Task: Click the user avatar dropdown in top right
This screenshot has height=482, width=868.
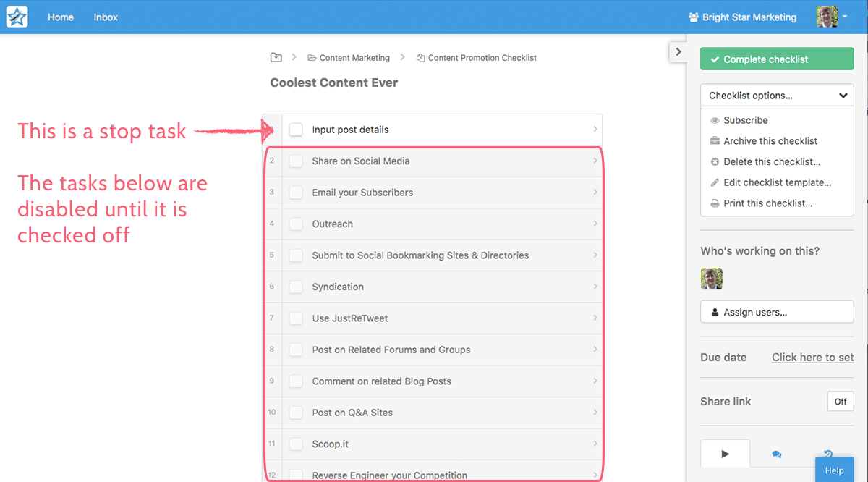Action: coord(833,15)
